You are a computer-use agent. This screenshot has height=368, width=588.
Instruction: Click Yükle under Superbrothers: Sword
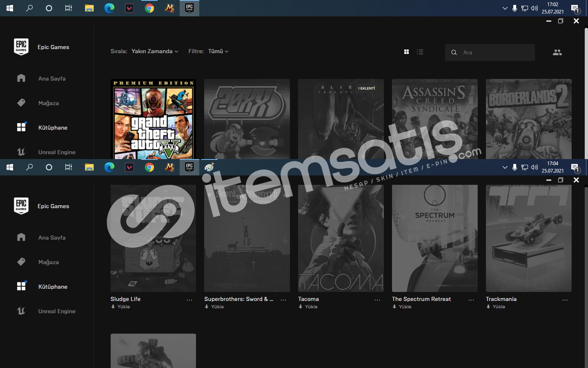[x=214, y=307]
